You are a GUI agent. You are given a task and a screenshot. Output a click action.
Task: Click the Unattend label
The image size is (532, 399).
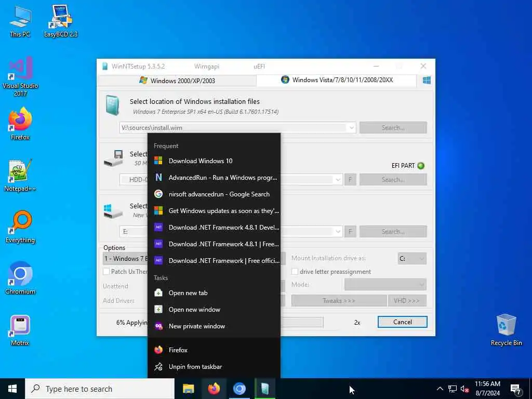(x=116, y=286)
